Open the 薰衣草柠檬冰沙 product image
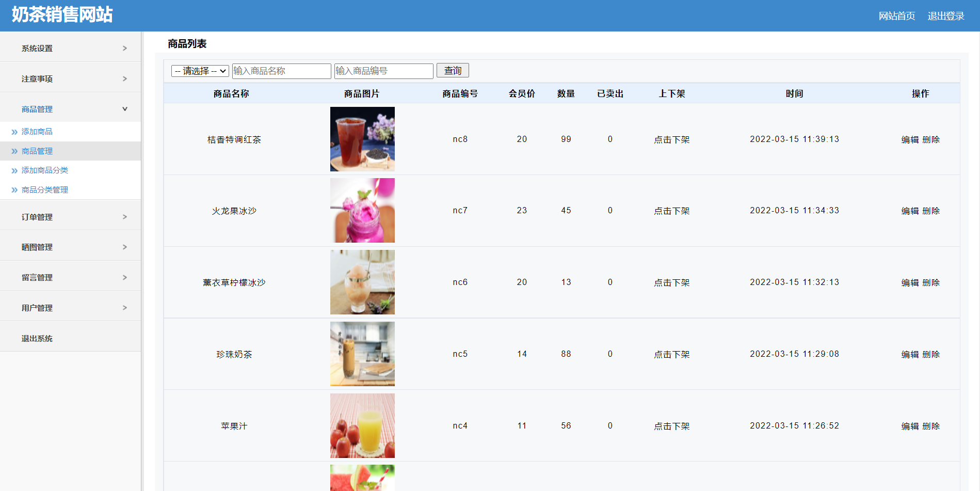The width and height of the screenshot is (980, 491). click(362, 282)
